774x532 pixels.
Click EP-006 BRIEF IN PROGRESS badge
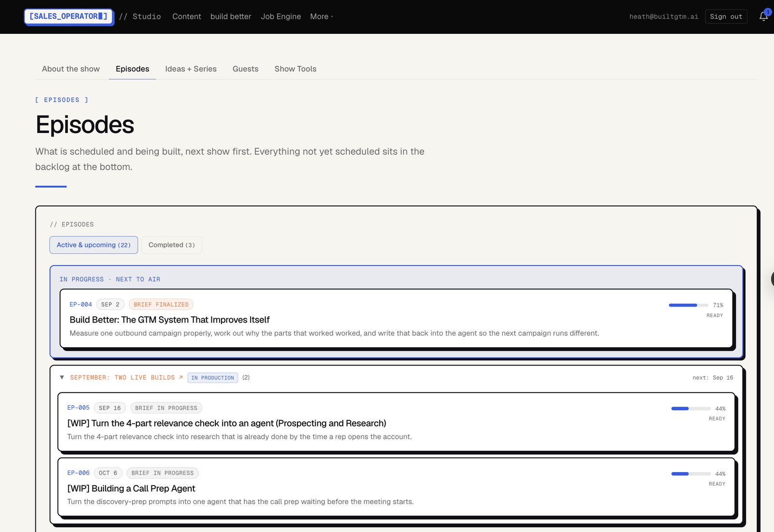click(x=163, y=473)
